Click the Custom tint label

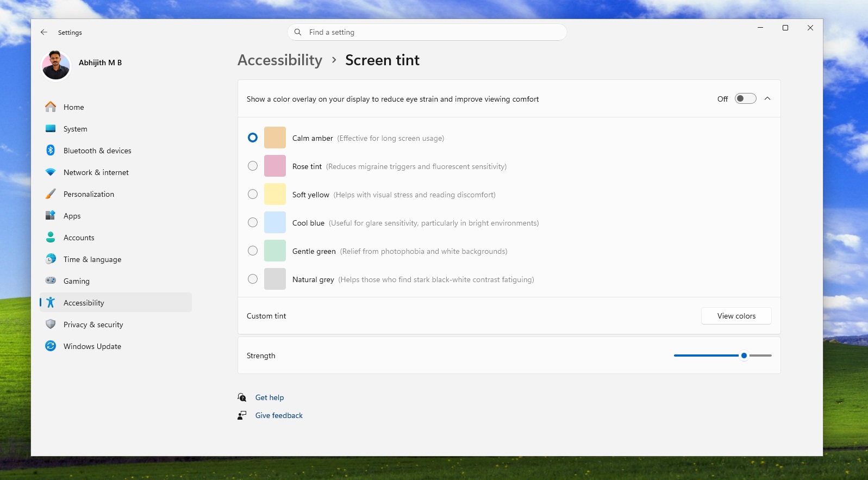[x=266, y=316]
